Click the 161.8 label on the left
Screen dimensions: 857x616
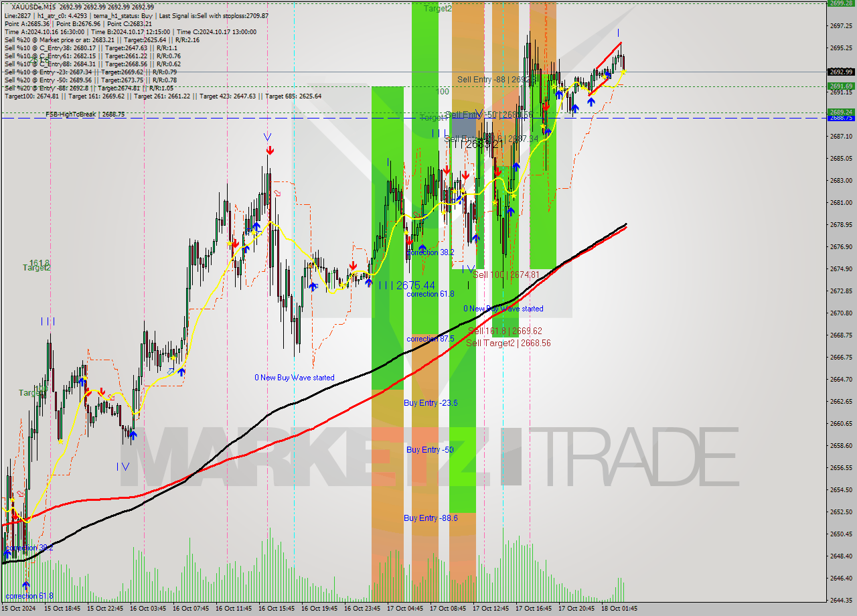tap(39, 262)
